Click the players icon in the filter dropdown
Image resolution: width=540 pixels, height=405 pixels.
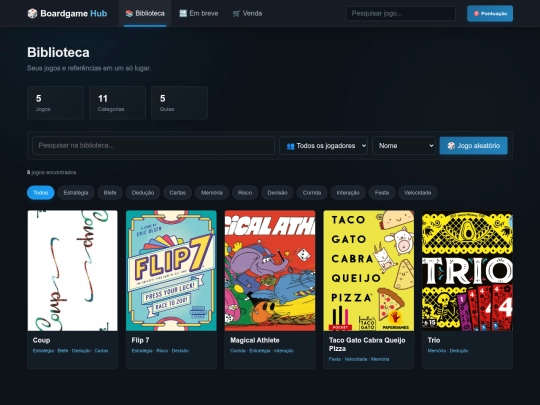tap(290, 146)
